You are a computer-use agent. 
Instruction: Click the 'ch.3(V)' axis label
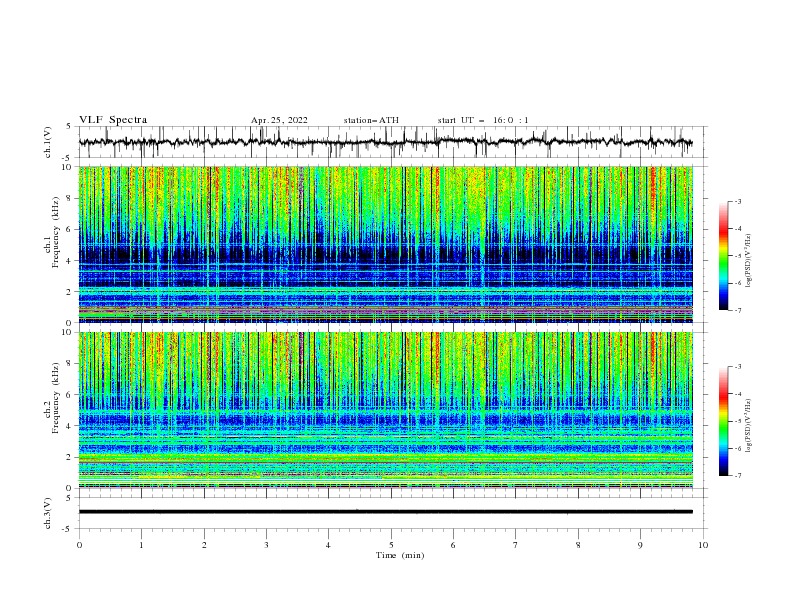click(48, 513)
